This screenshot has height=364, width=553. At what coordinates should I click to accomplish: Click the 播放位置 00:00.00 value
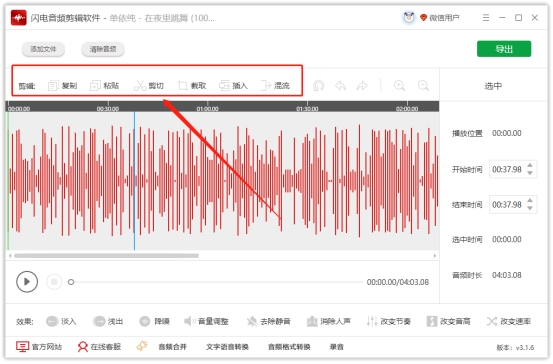pyautogui.click(x=507, y=133)
